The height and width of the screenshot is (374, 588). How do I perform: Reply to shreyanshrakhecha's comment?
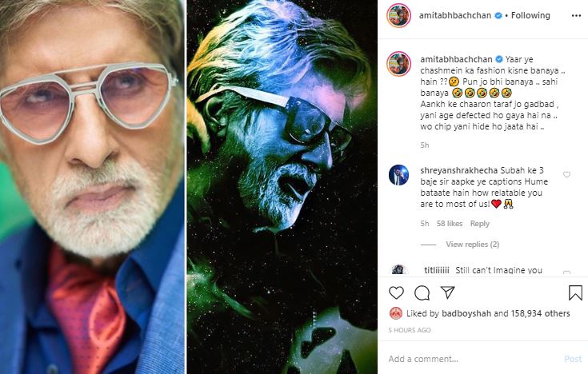(480, 224)
